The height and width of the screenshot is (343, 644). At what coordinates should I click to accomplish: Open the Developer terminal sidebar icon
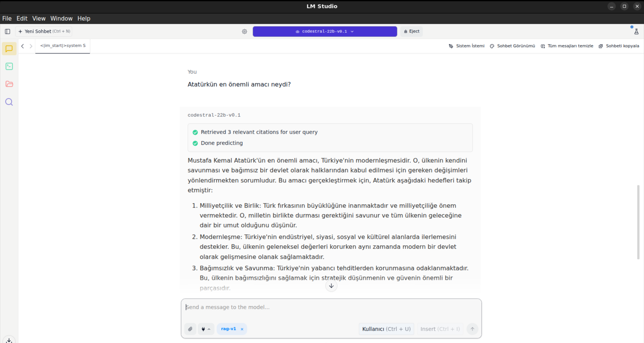[x=9, y=66]
